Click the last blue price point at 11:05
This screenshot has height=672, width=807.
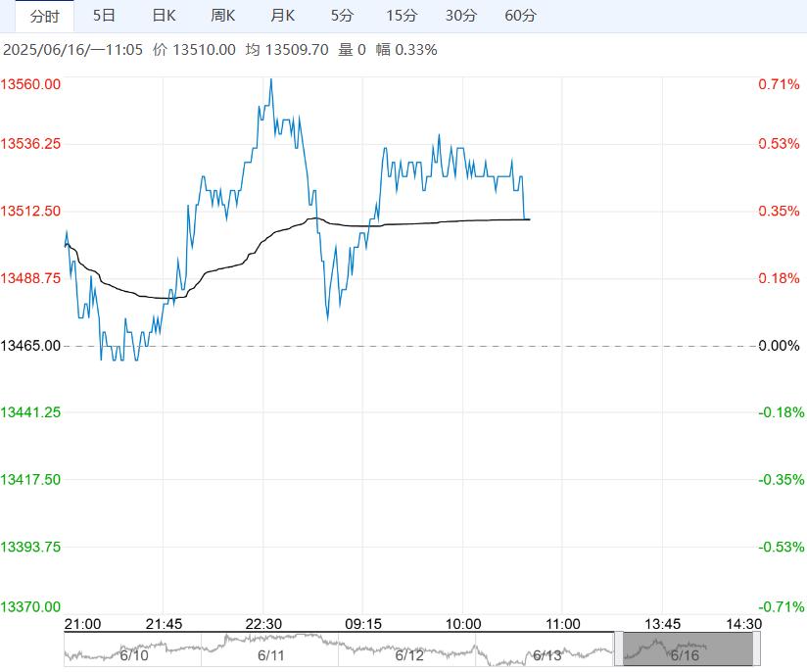[526, 217]
